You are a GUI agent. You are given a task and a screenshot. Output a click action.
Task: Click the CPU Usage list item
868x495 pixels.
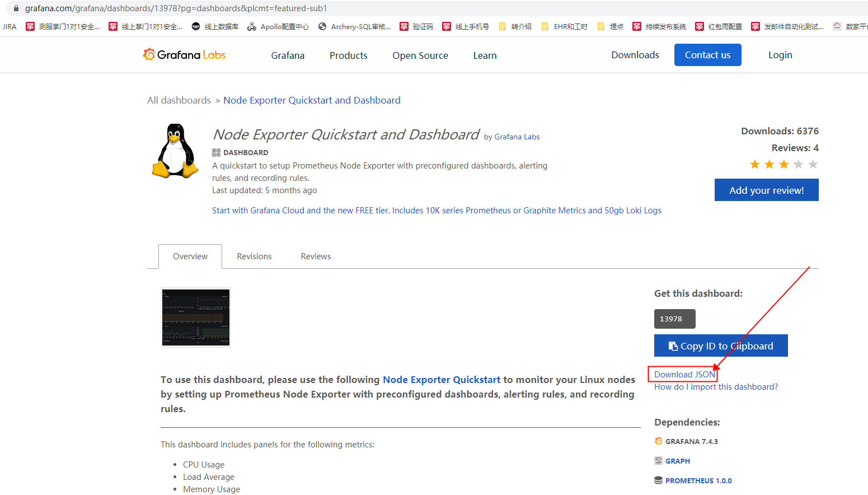click(204, 465)
